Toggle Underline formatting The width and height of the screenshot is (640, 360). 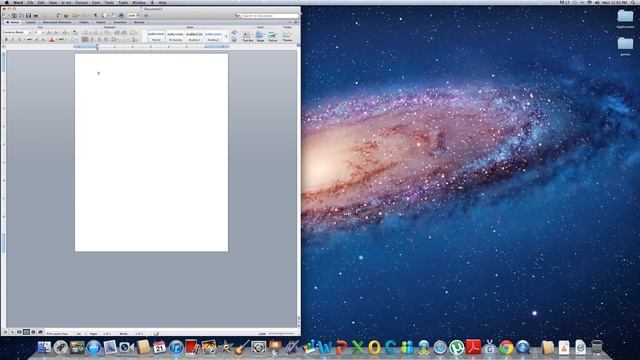pos(19,40)
